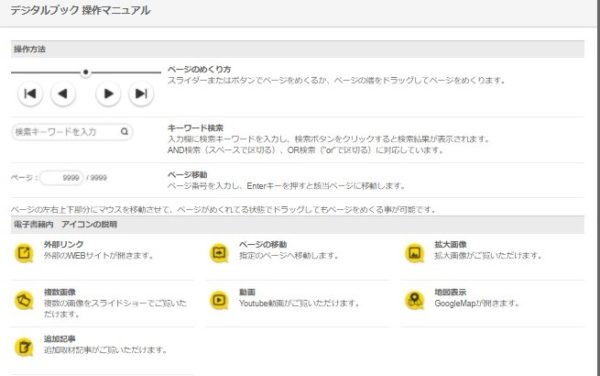Click the magnifier search icon
Screen dimensions: 600x376
(124, 132)
